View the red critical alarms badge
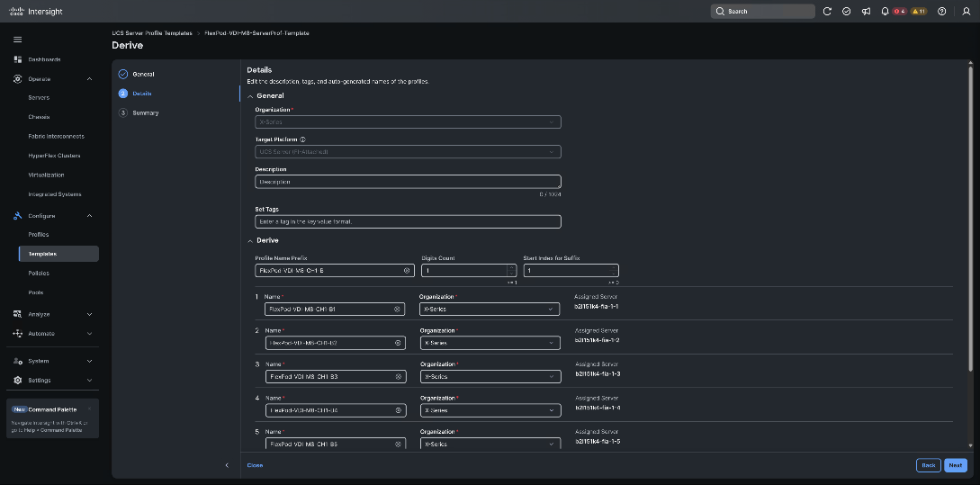Image resolution: width=980 pixels, height=485 pixels. [x=899, y=12]
